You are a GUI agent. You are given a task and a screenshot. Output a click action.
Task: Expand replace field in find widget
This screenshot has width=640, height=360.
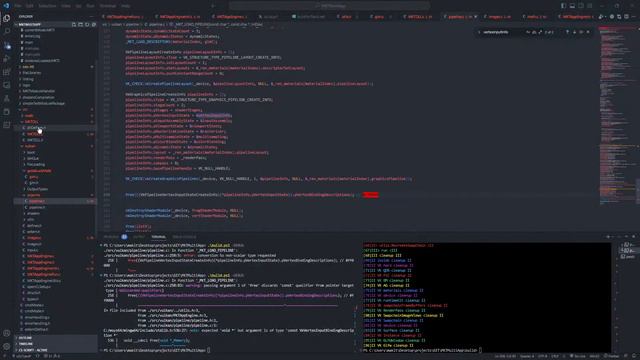479,32
